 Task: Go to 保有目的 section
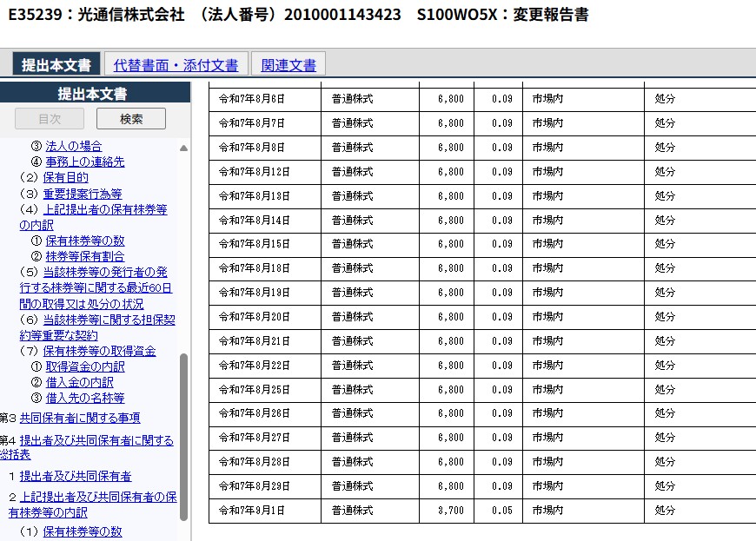(x=65, y=177)
